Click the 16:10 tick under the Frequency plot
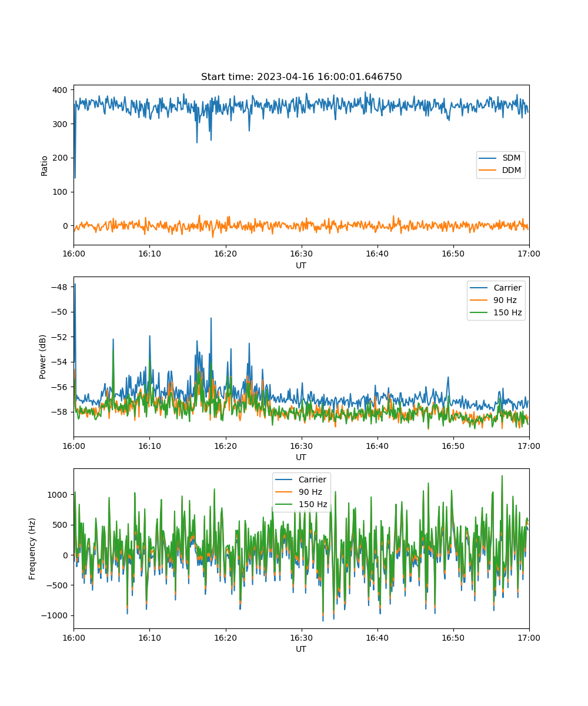 point(149,638)
